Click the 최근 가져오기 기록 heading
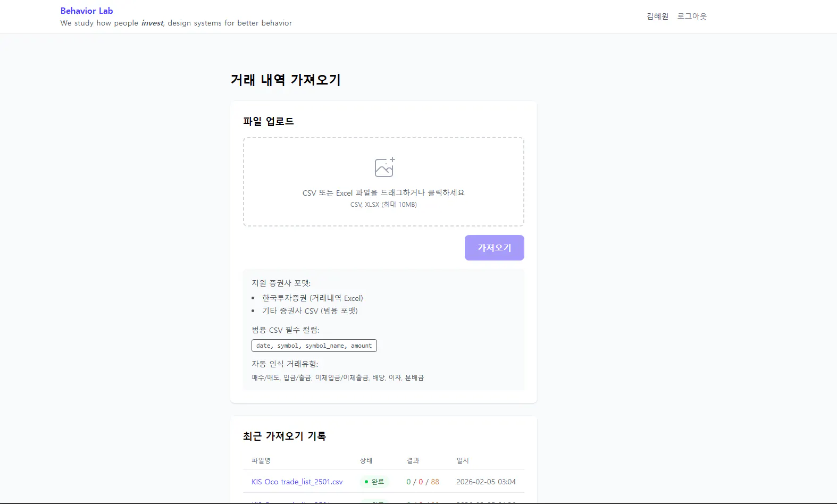 pos(284,436)
